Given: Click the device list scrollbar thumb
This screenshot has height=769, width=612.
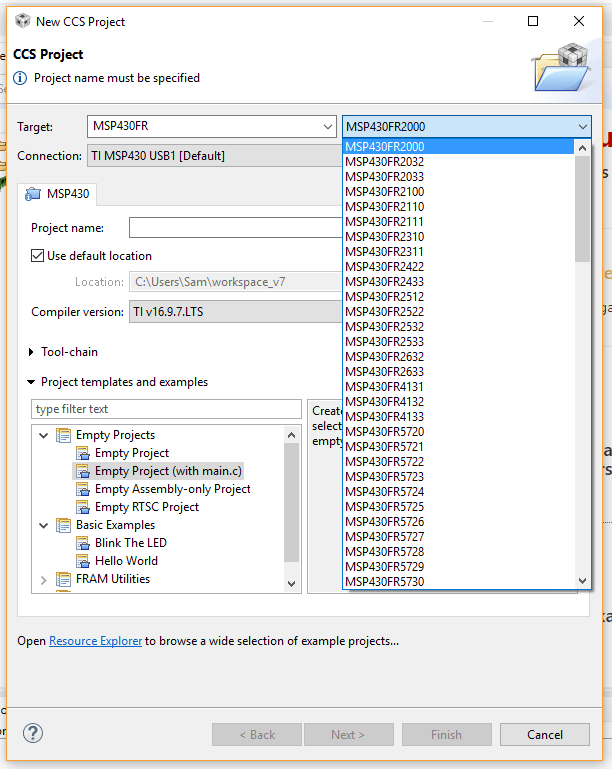Looking at the screenshot, I should [x=582, y=208].
